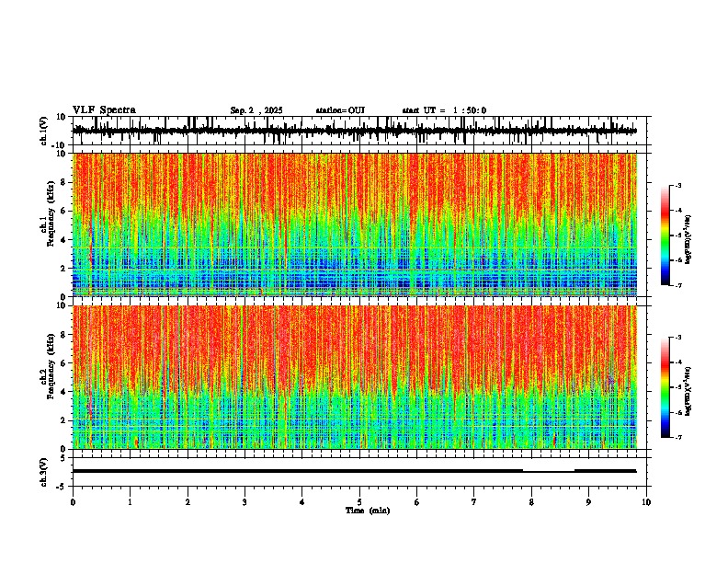Click the "-3" tick on ch.1 colorbar
Screen dimensions: 728x563
678,185
